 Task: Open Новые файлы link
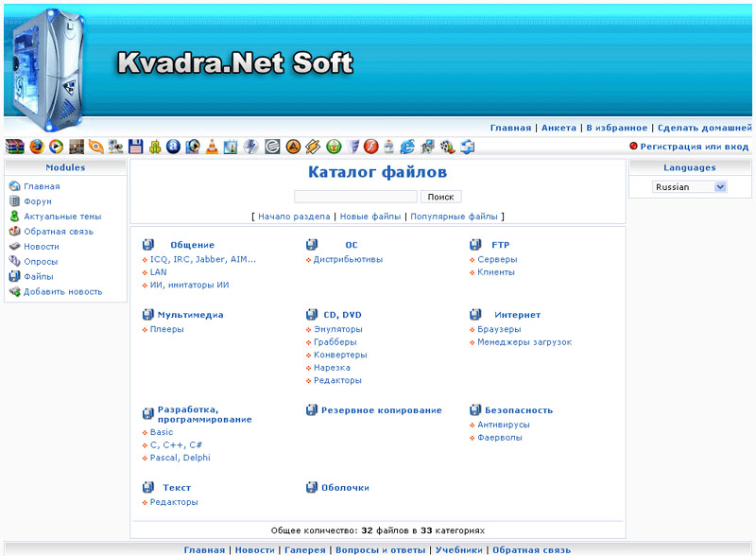(370, 217)
